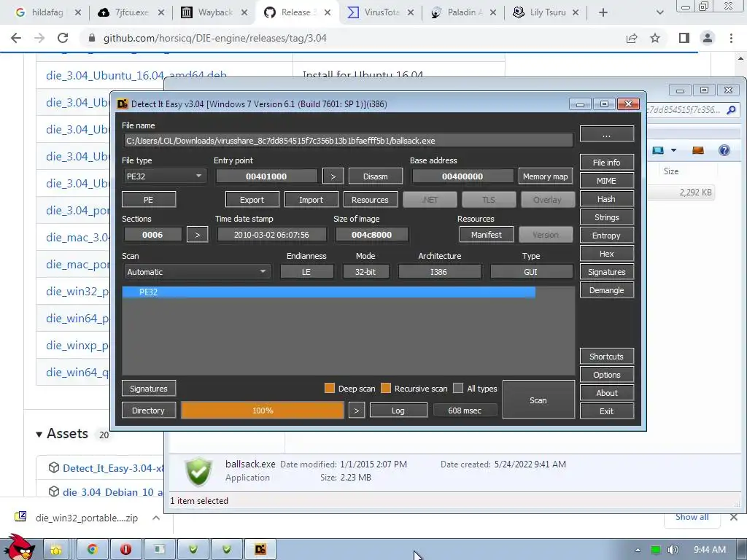
Task: Click the 100% scan progress bar
Action: pos(263,411)
